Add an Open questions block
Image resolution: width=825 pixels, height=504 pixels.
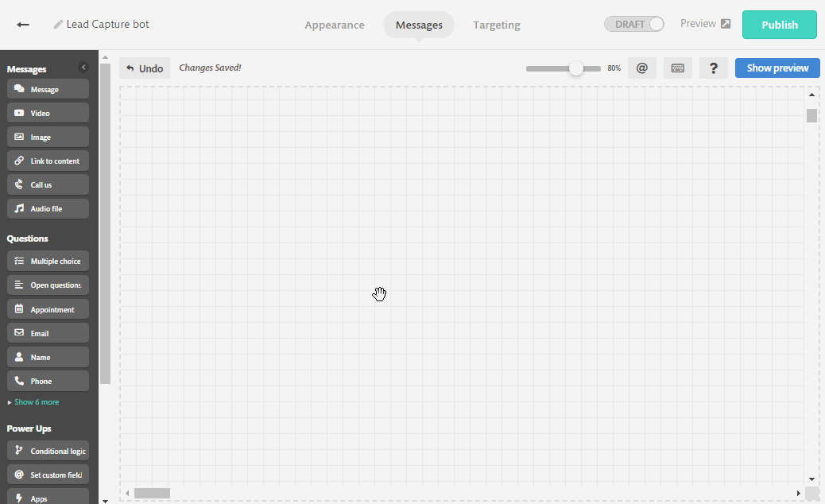[x=48, y=285]
